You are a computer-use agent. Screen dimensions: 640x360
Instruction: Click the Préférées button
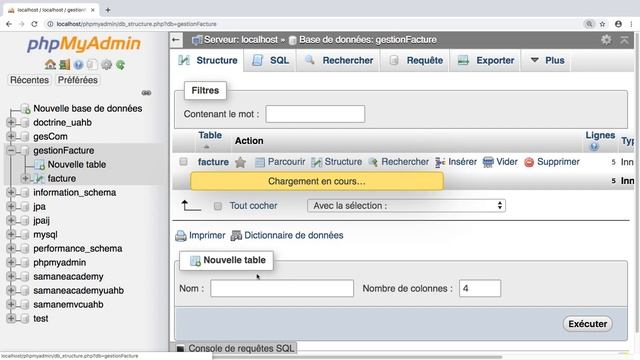point(78,80)
